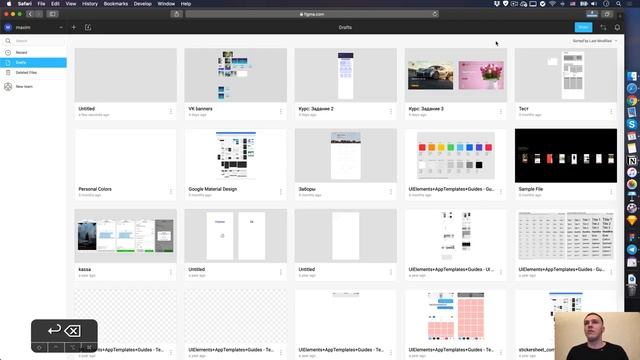
Task: Click the Safari share button
Action: click(x=176, y=14)
